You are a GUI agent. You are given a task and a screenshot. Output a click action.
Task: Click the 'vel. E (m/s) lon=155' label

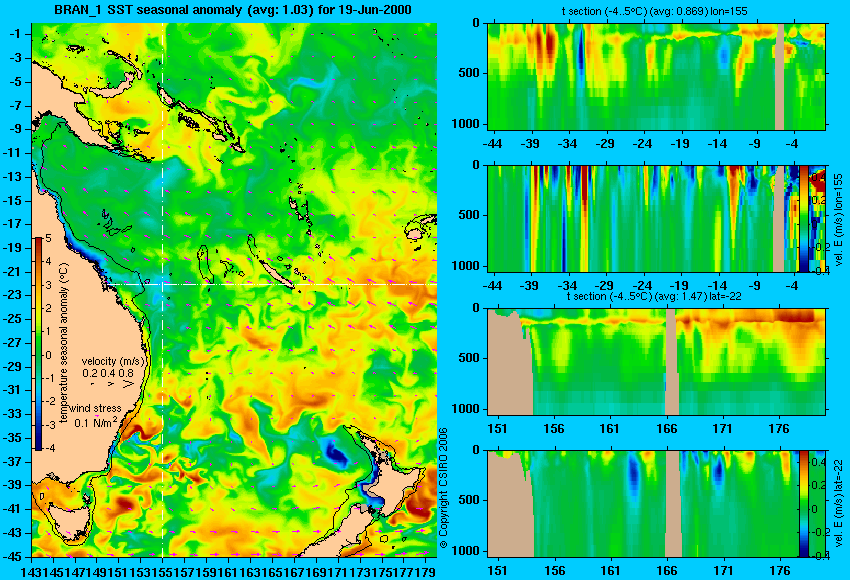pos(838,219)
